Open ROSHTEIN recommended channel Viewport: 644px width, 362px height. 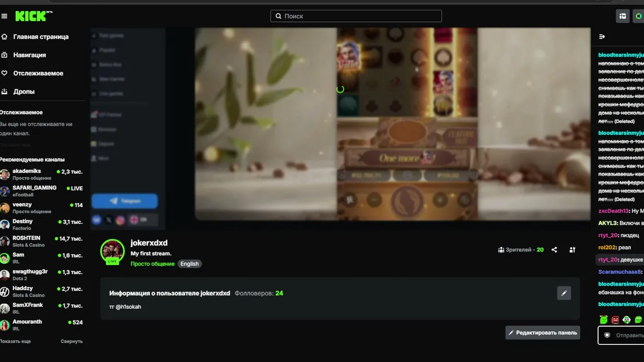click(x=41, y=241)
